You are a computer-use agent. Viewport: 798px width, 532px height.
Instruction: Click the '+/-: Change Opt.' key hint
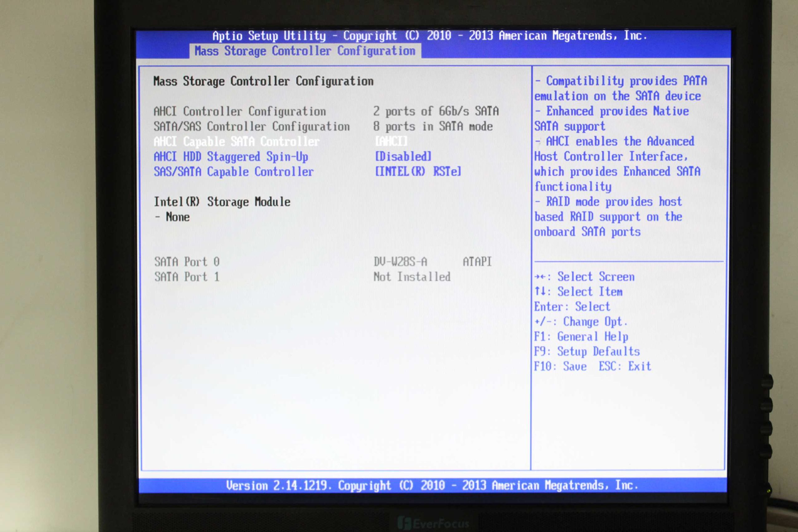[x=581, y=322]
